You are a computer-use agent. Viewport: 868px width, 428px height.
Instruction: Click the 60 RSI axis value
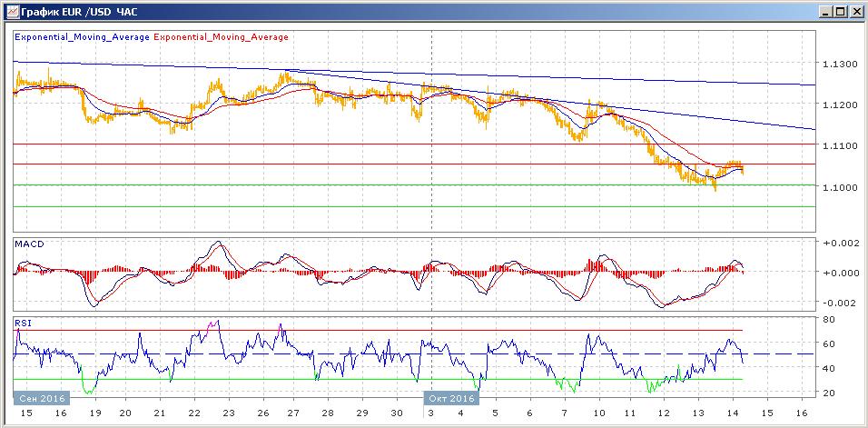coord(829,343)
